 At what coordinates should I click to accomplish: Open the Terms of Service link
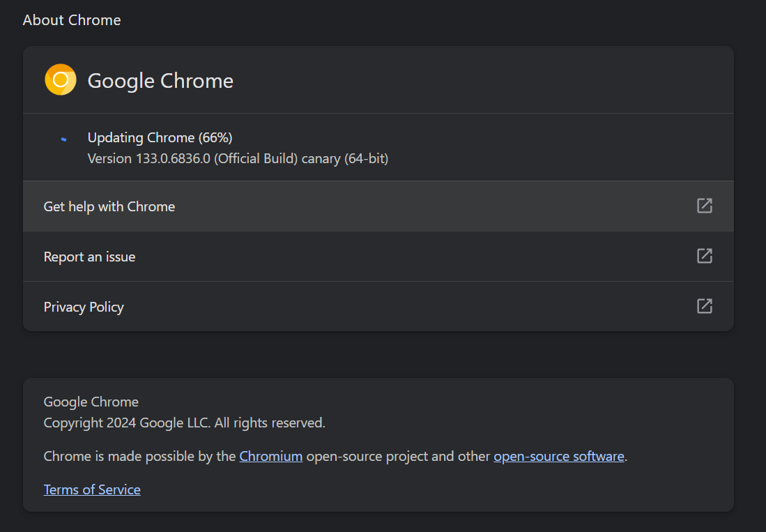click(92, 489)
